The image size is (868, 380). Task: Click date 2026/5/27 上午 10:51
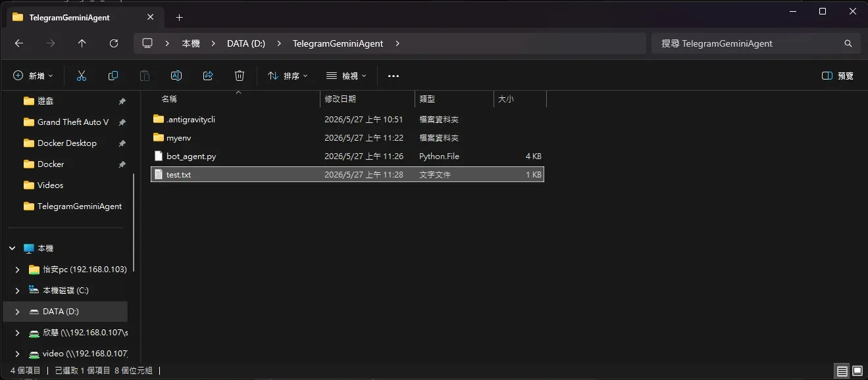tap(364, 120)
